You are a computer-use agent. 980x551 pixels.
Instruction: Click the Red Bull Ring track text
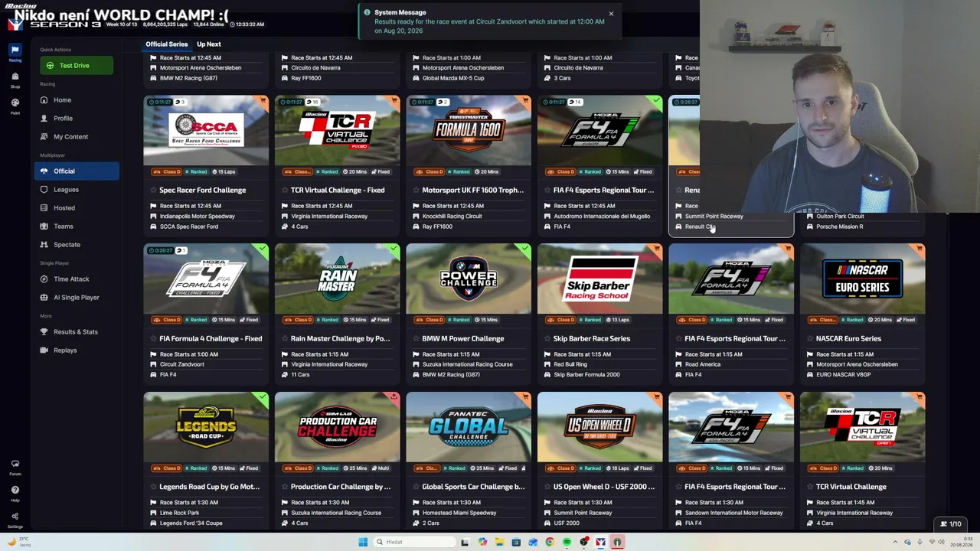[570, 364]
